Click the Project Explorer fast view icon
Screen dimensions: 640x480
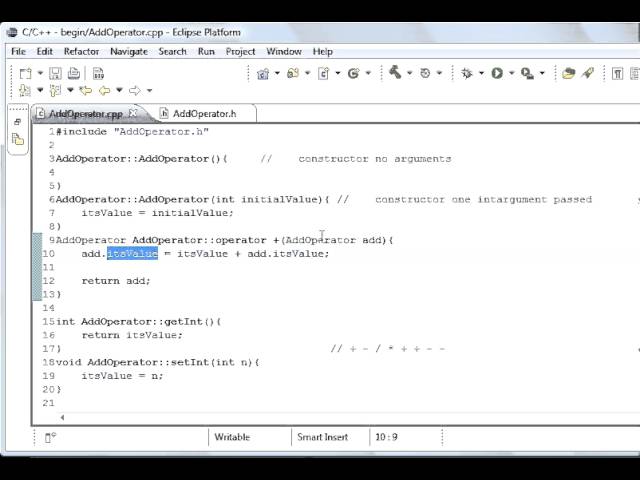click(x=18, y=140)
